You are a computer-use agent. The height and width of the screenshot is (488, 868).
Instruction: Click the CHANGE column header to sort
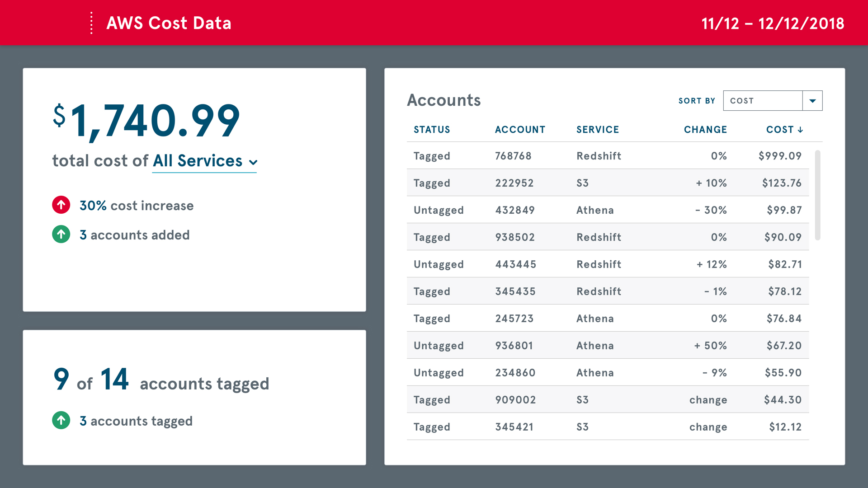(705, 129)
